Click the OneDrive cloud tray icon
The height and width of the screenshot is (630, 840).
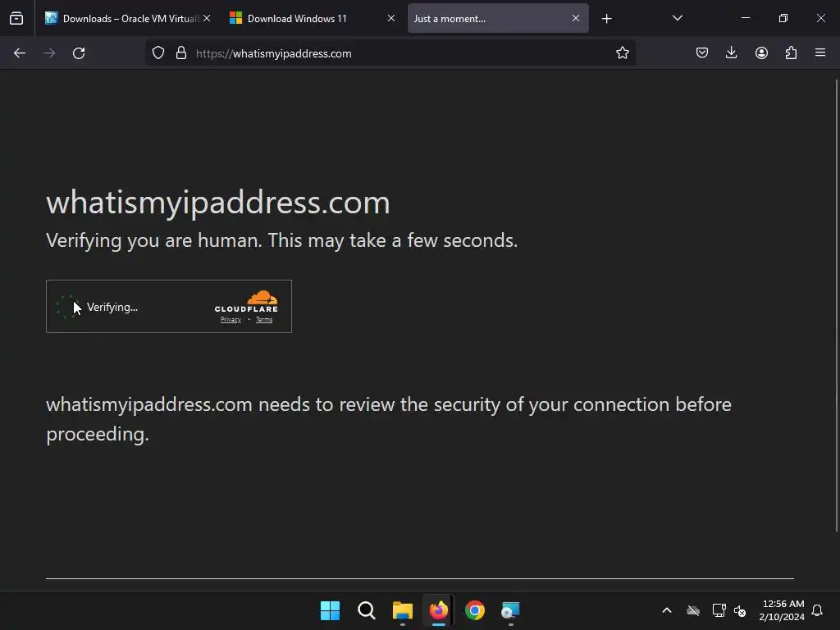[693, 610]
